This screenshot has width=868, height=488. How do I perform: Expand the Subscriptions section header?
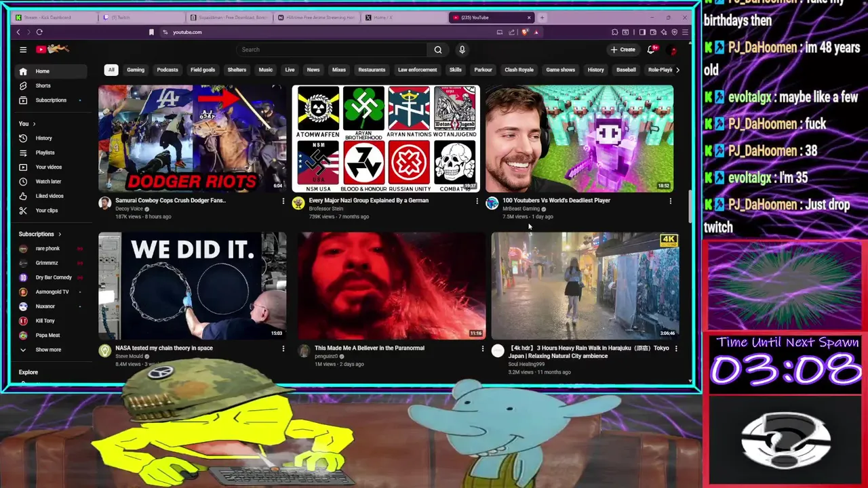tap(39, 234)
